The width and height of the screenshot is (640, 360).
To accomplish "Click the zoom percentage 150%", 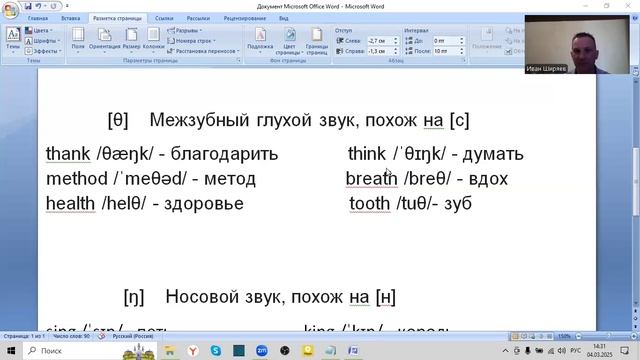I will click(x=564, y=336).
